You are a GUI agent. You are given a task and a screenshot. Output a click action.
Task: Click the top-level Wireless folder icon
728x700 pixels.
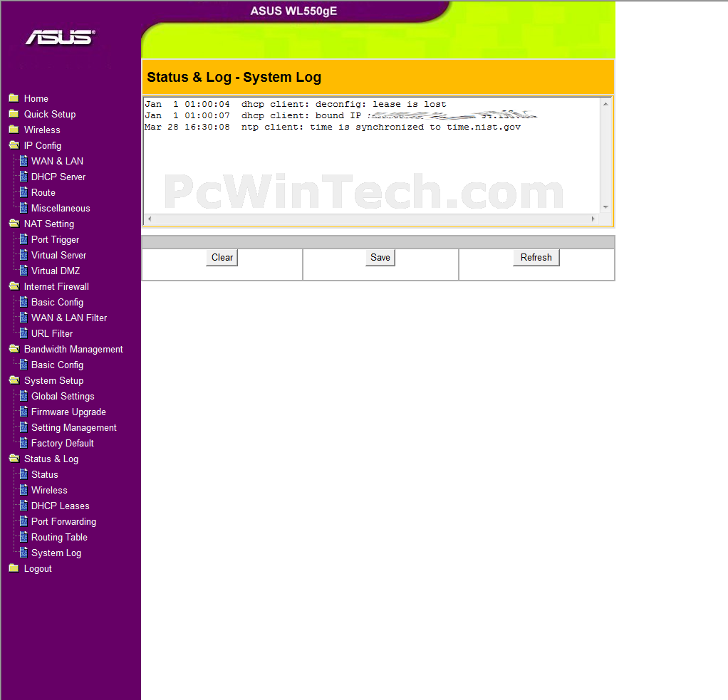click(x=14, y=130)
